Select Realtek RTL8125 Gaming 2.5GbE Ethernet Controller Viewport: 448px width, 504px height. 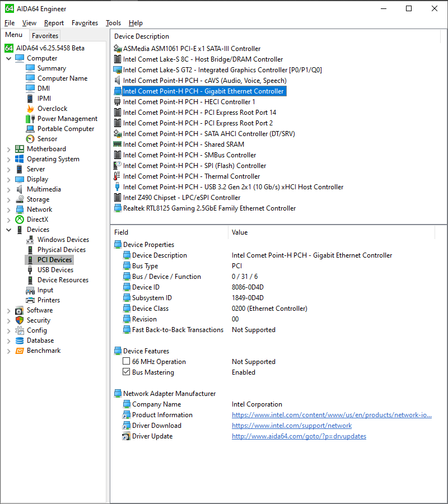pos(209,208)
